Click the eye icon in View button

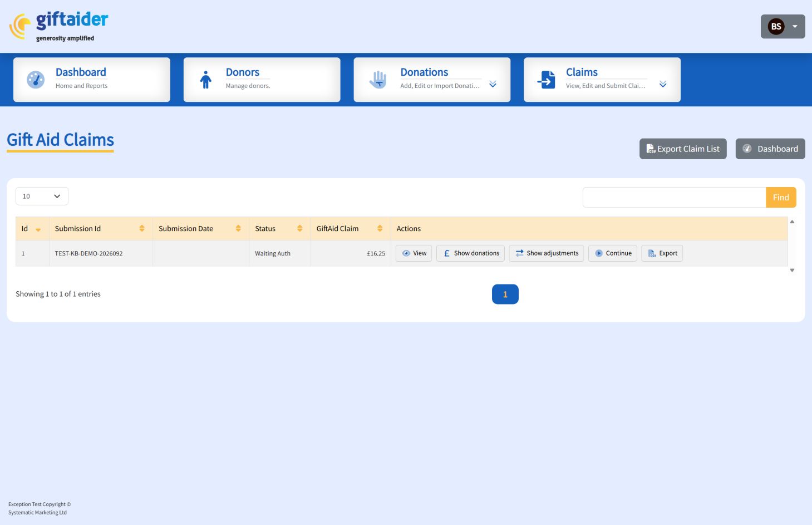click(406, 253)
